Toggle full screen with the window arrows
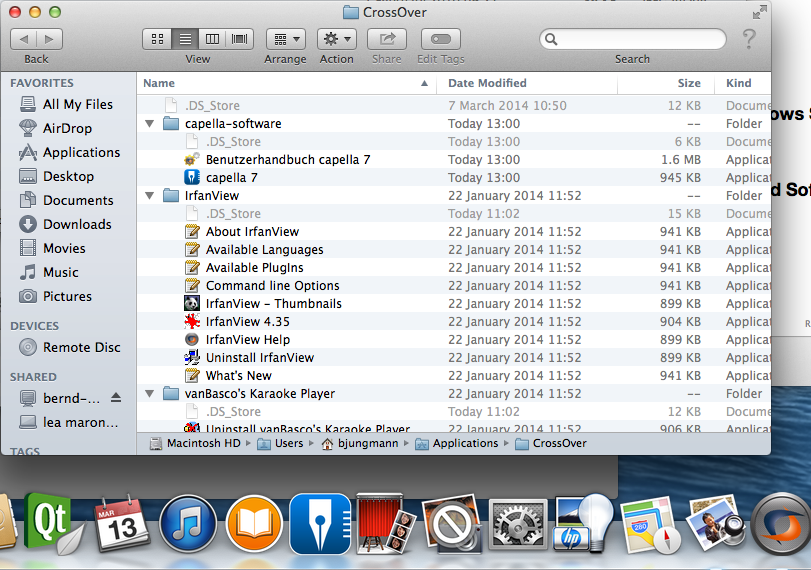 759,12
